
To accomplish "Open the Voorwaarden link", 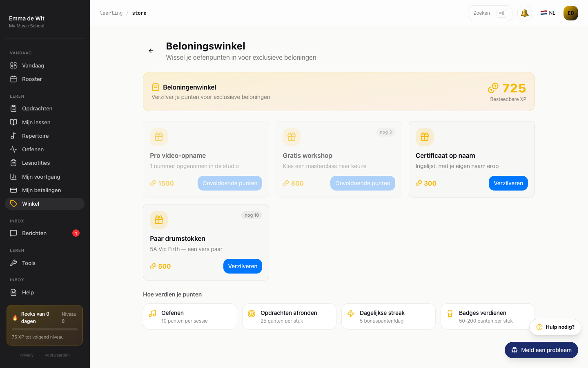I will click(x=57, y=355).
